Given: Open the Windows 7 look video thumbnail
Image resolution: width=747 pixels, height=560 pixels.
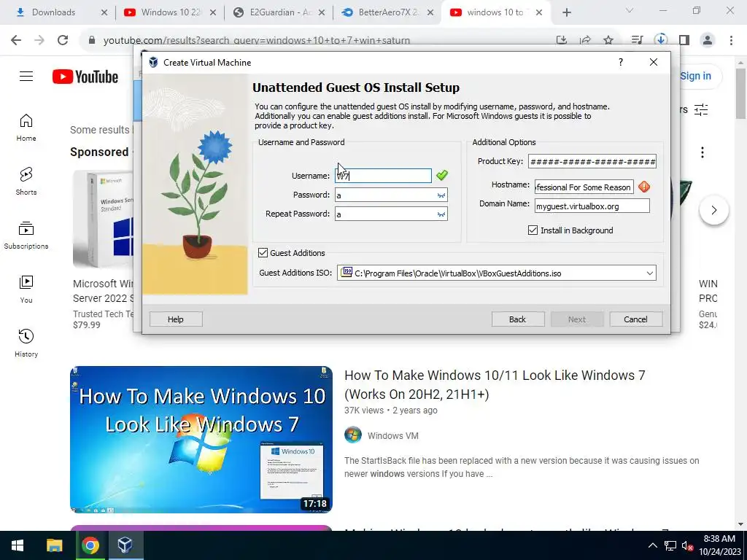Looking at the screenshot, I should [201, 440].
